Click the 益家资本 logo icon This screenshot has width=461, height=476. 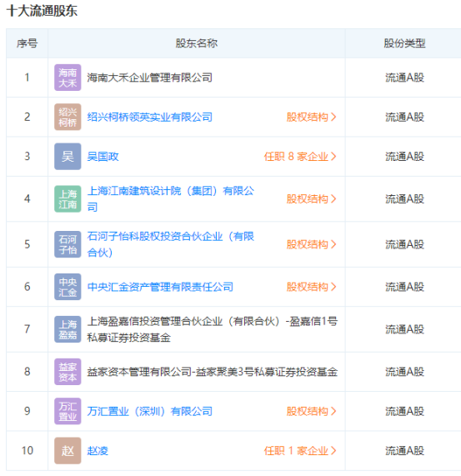(68, 372)
